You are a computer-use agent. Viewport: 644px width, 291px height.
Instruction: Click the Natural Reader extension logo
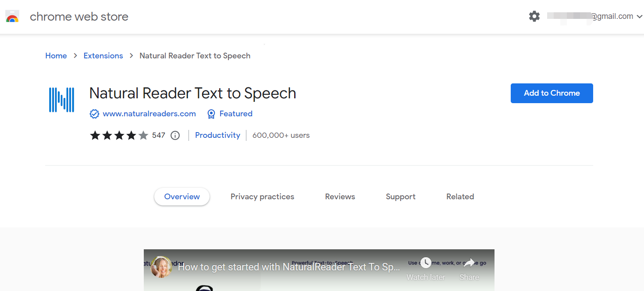point(61,100)
